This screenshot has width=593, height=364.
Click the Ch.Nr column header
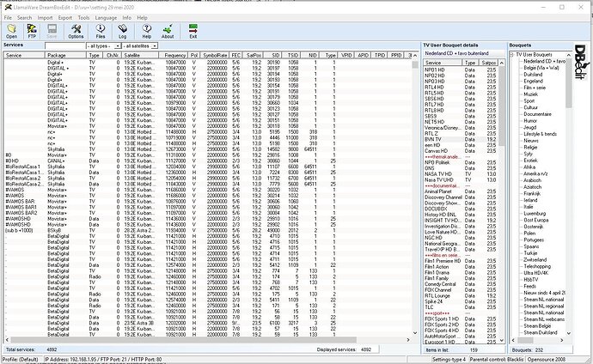(113, 55)
